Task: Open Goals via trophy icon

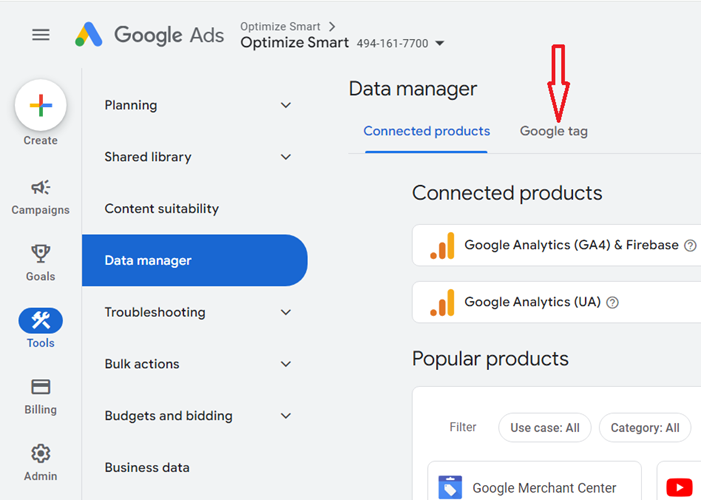Action: [x=41, y=254]
